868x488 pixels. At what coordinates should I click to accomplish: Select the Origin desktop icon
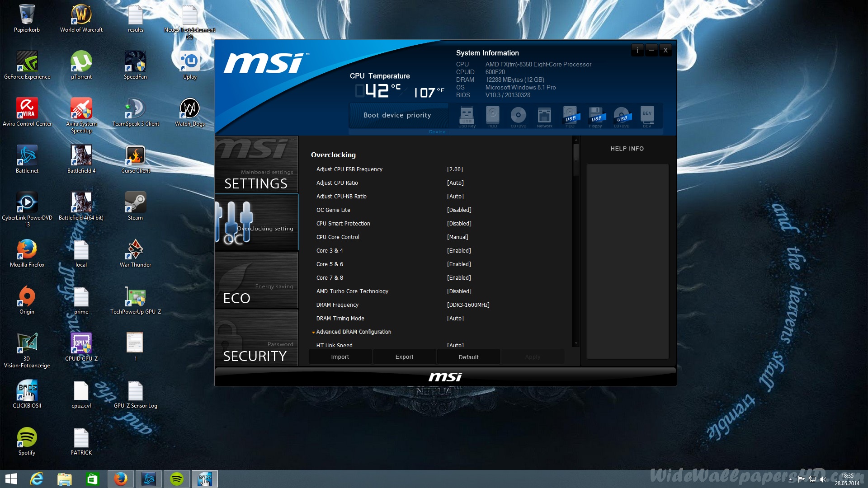click(27, 300)
